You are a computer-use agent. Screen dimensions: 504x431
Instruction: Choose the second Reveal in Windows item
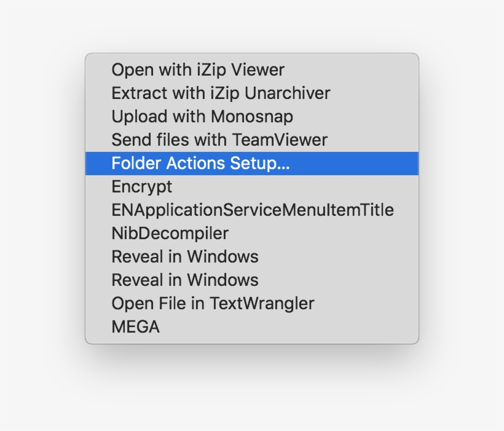[x=184, y=280]
